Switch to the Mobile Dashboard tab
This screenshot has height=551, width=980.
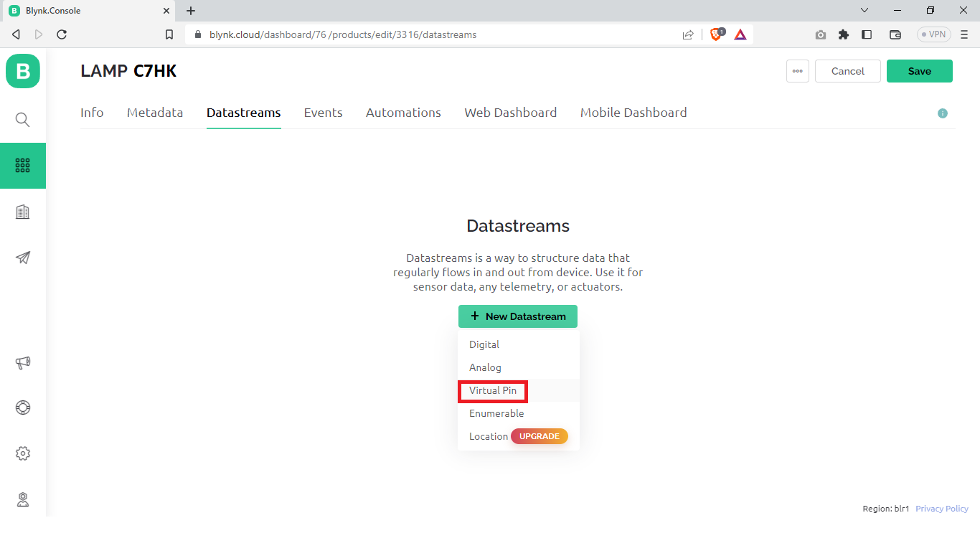633,113
